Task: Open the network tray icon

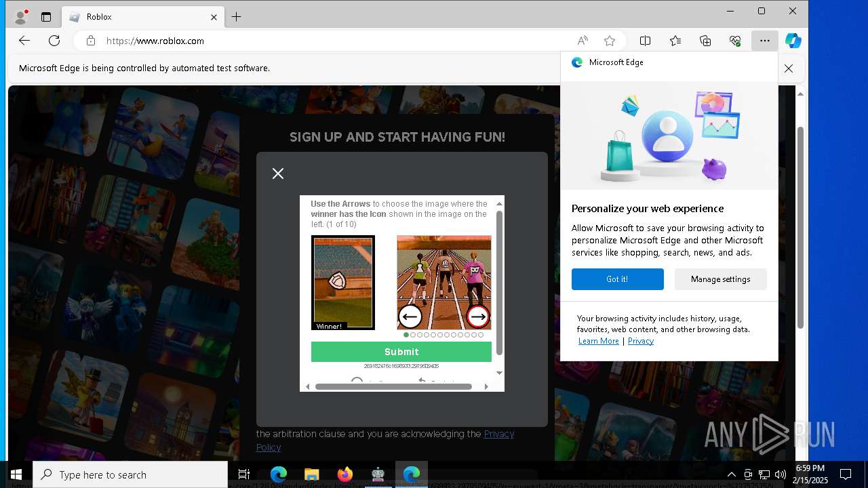Action: tap(764, 474)
